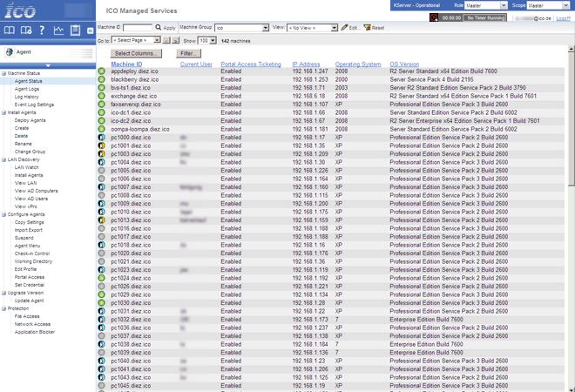Click the magnifier search icon beside Machine ID

click(158, 28)
